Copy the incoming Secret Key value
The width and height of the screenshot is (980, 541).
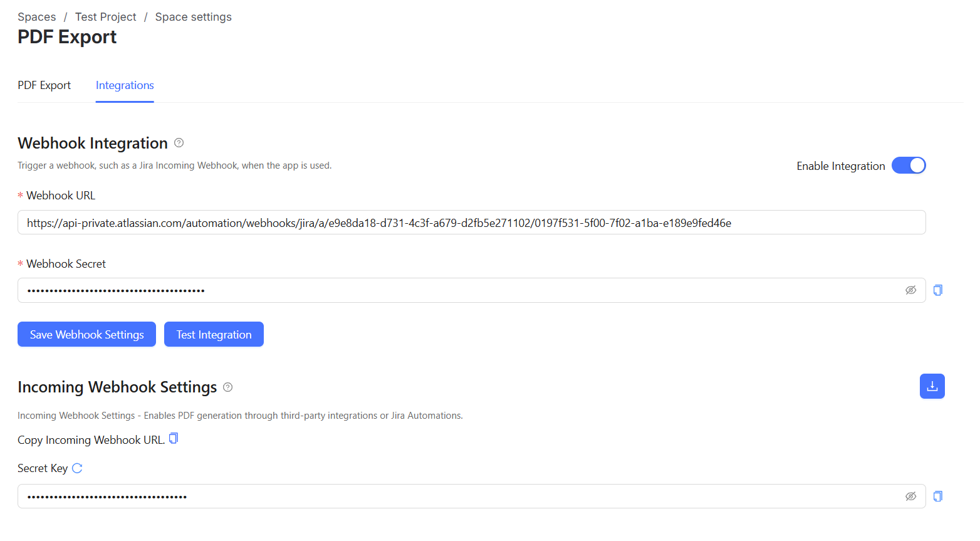tap(938, 496)
